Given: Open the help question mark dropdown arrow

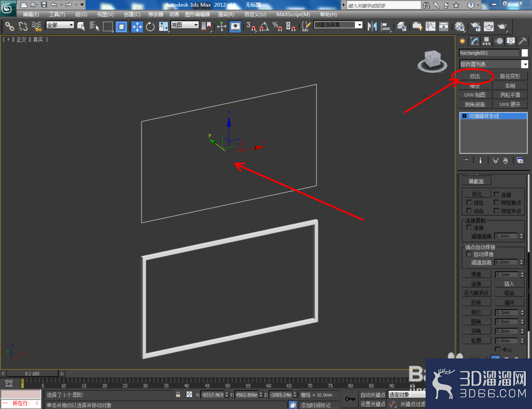Looking at the screenshot, I should pyautogui.click(x=478, y=5).
